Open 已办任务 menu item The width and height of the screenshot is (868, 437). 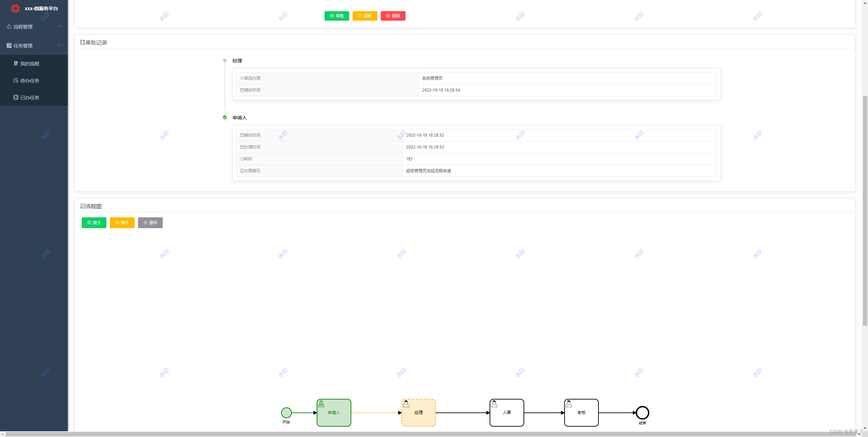34,97
